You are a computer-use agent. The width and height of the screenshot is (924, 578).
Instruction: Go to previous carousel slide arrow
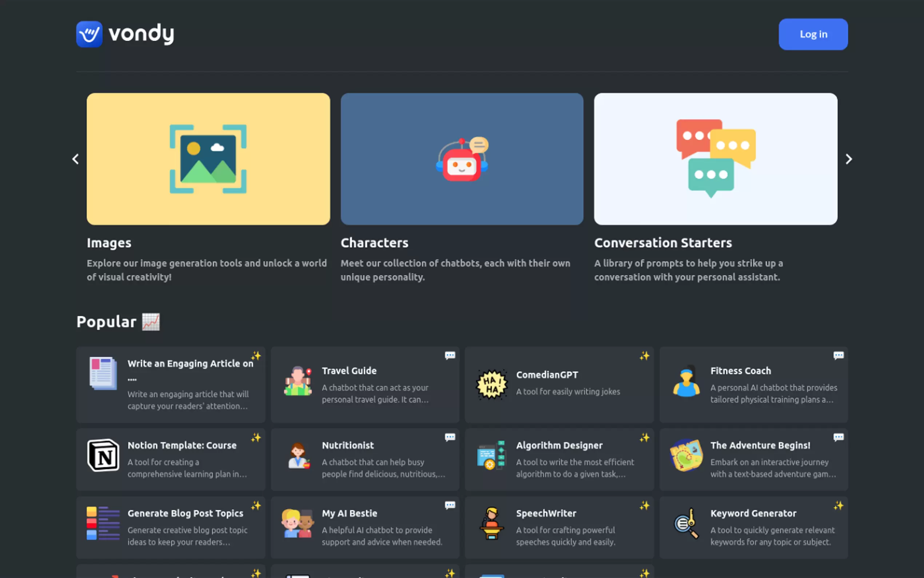[75, 159]
